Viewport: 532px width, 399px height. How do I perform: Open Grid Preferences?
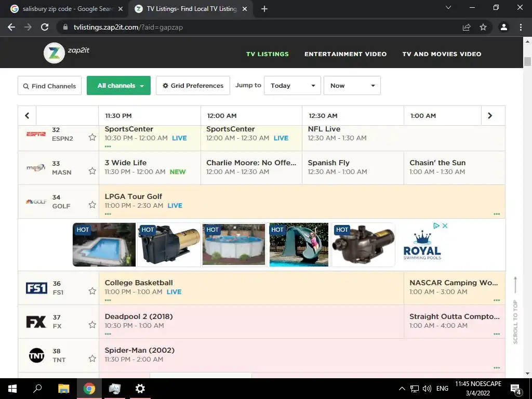193,86
